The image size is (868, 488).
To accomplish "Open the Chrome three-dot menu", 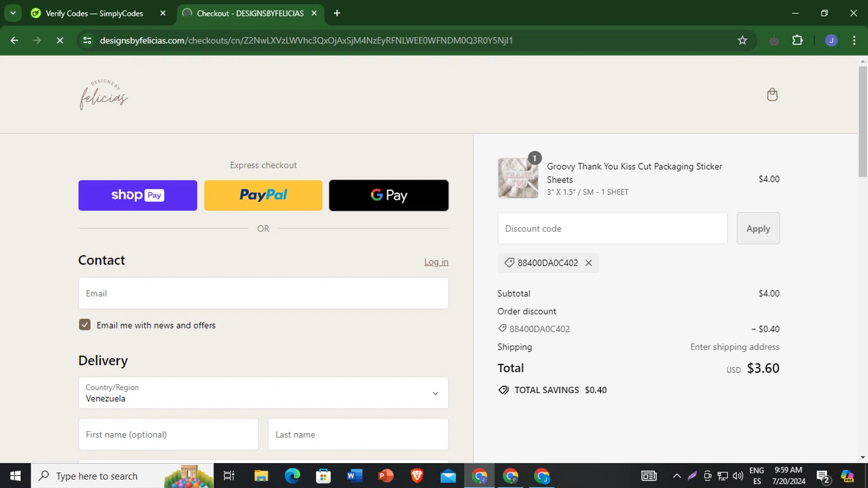I will point(854,41).
